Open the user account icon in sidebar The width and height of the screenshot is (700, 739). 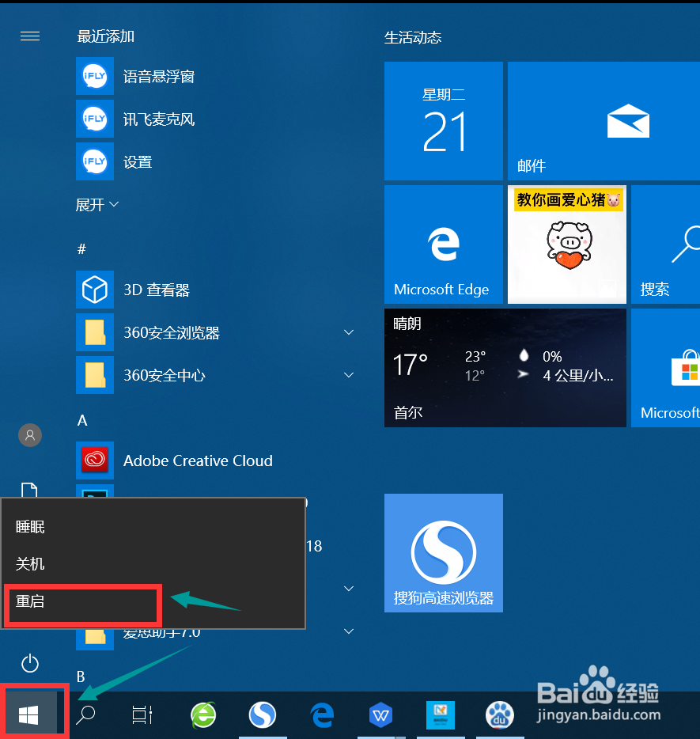click(29, 435)
